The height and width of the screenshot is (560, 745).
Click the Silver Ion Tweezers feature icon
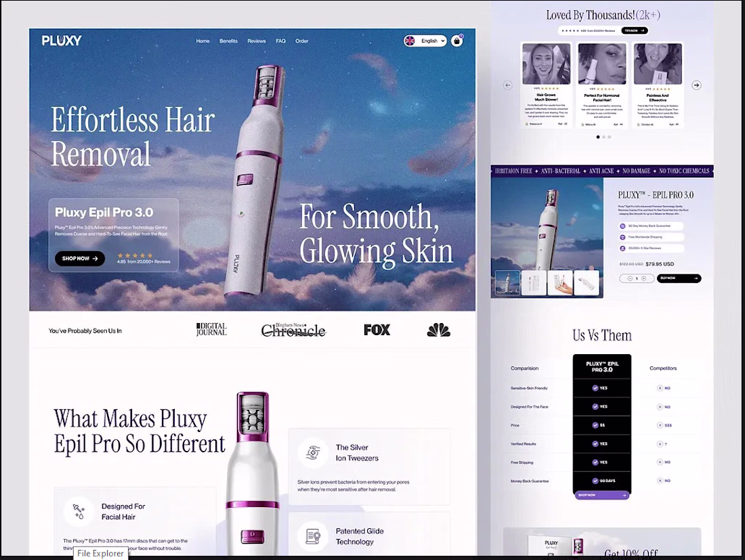(x=313, y=452)
